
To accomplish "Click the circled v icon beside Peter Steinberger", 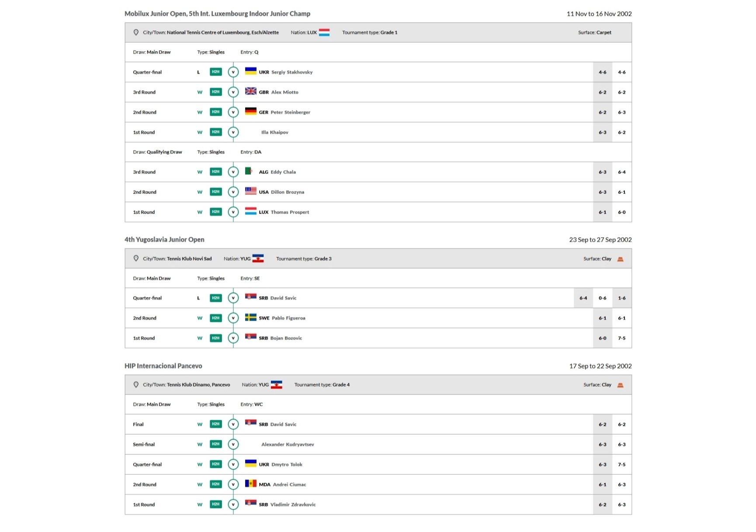I will [x=233, y=112].
